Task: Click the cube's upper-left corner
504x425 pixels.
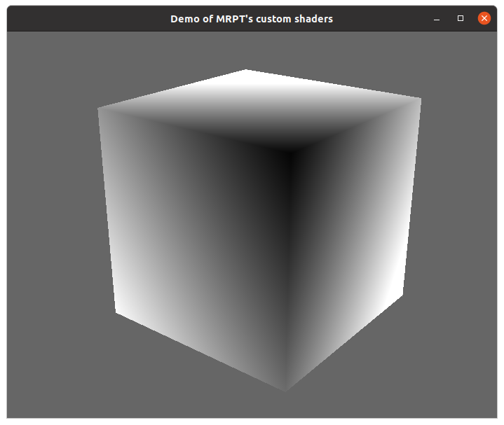Action: pyautogui.click(x=98, y=108)
